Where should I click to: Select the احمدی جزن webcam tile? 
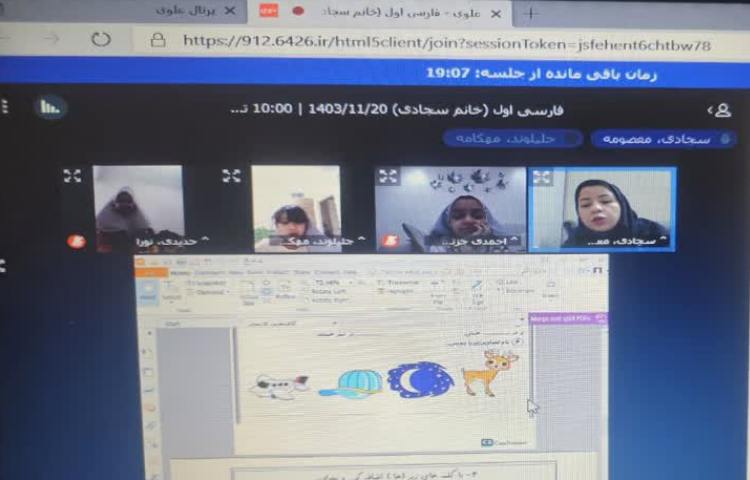point(450,209)
